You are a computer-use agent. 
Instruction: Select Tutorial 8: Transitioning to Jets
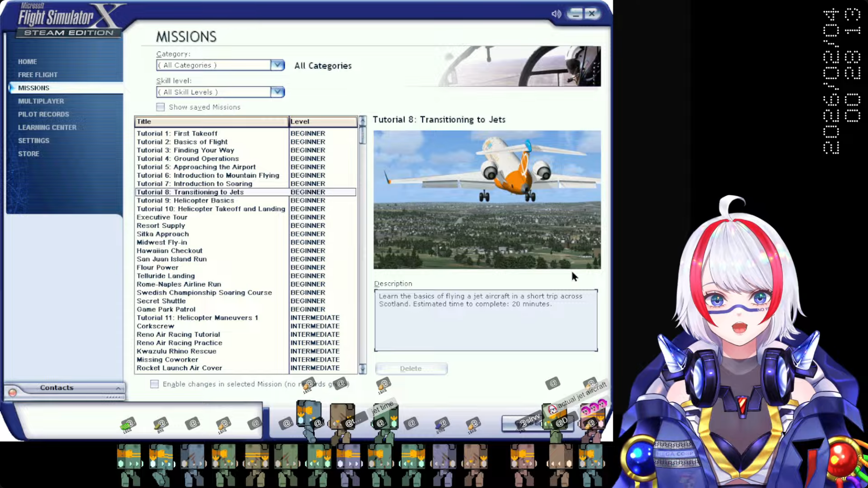[246, 192]
